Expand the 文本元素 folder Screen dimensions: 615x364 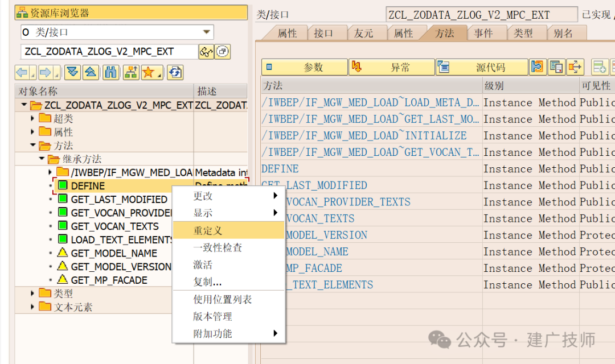pos(32,307)
